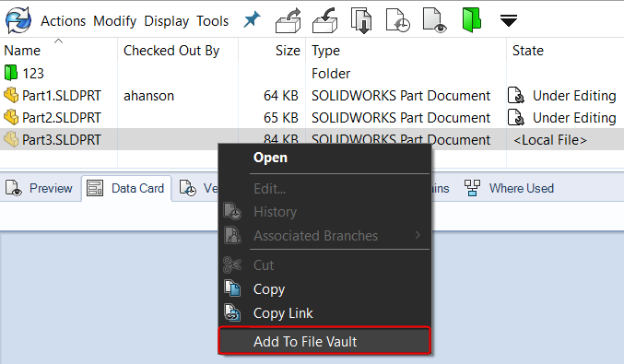Sort by the Size column header
This screenshot has height=364, width=624.
pos(288,51)
